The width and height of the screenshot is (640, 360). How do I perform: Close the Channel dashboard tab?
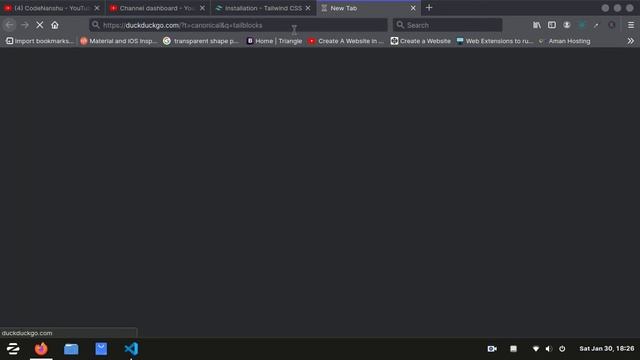click(202, 8)
